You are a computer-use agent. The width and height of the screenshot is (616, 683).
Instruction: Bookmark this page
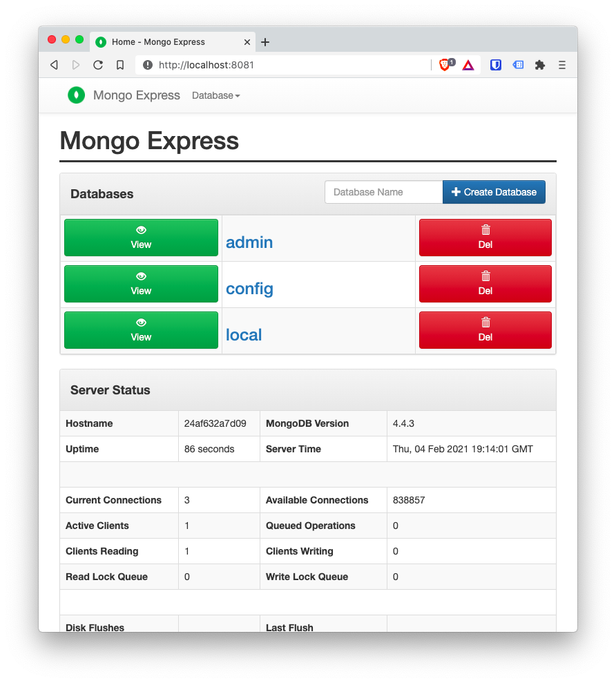point(120,65)
